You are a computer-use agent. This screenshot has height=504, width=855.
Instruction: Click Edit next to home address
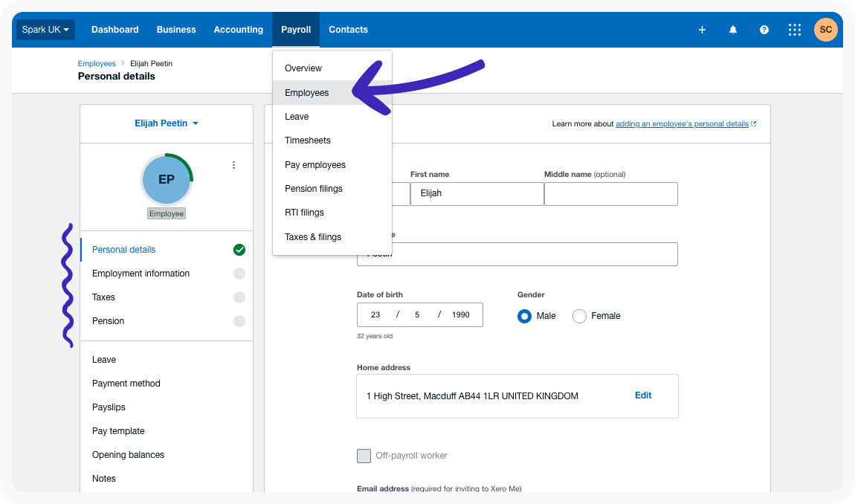click(x=643, y=395)
